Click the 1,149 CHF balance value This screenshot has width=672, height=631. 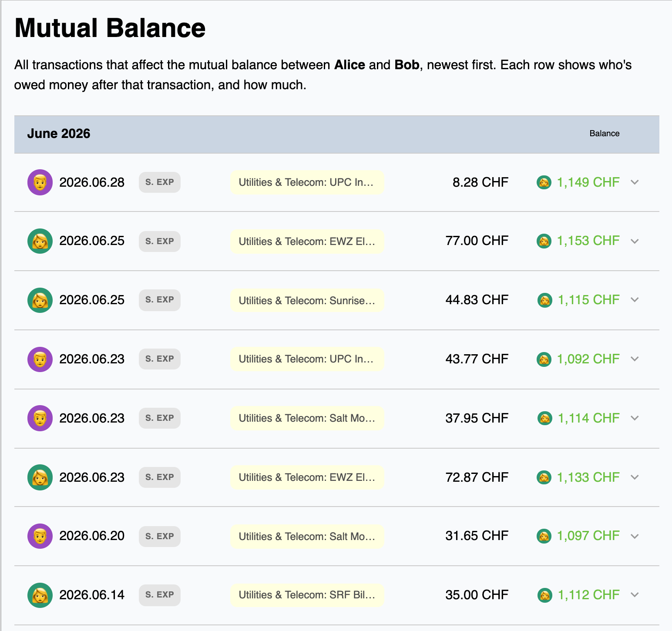(x=588, y=182)
